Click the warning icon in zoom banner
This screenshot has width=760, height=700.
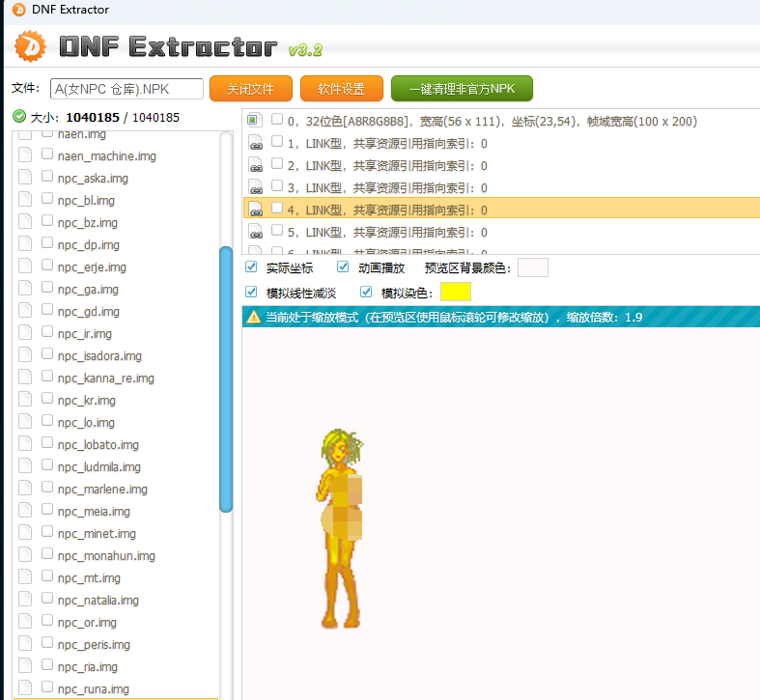pyautogui.click(x=254, y=317)
